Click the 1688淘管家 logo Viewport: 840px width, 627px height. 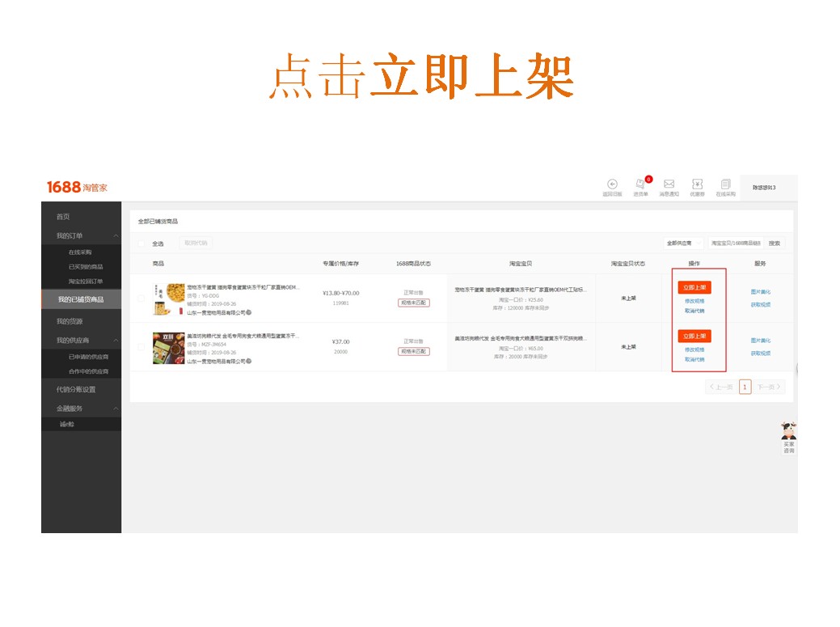[78, 187]
